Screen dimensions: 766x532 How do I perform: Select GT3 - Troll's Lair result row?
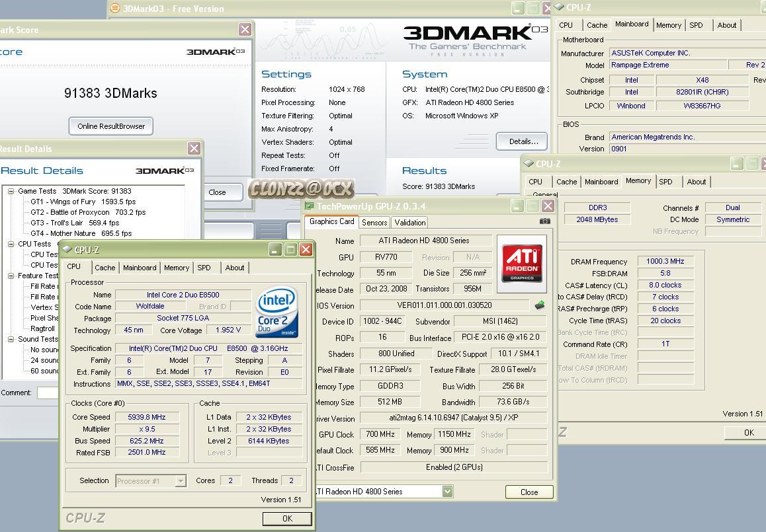click(x=75, y=223)
